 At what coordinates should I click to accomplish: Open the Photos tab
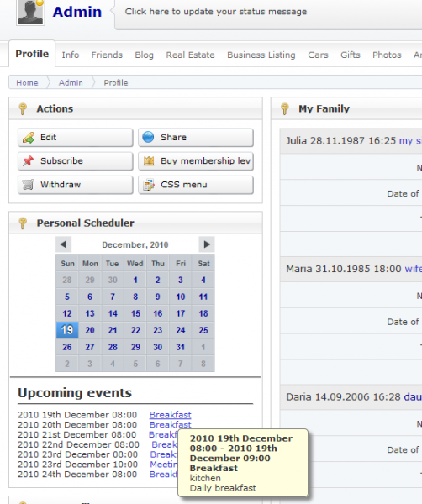point(387,55)
